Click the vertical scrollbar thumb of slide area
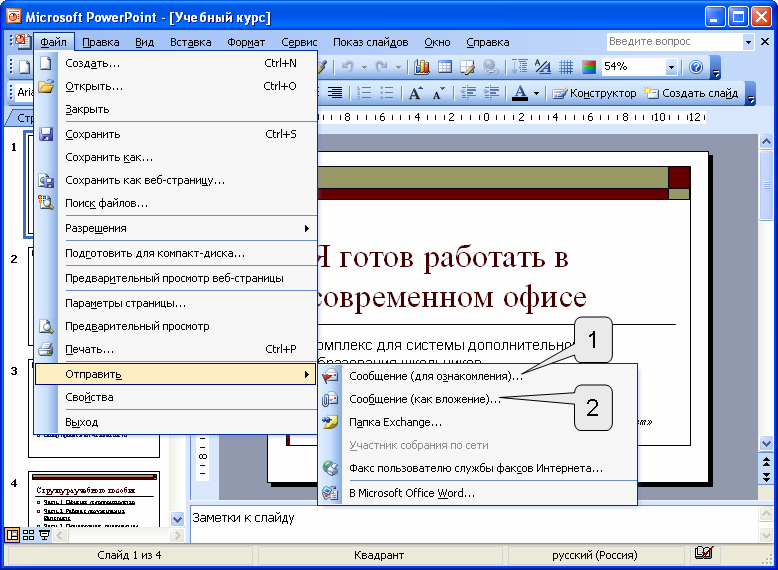The image size is (778, 570). [x=766, y=185]
